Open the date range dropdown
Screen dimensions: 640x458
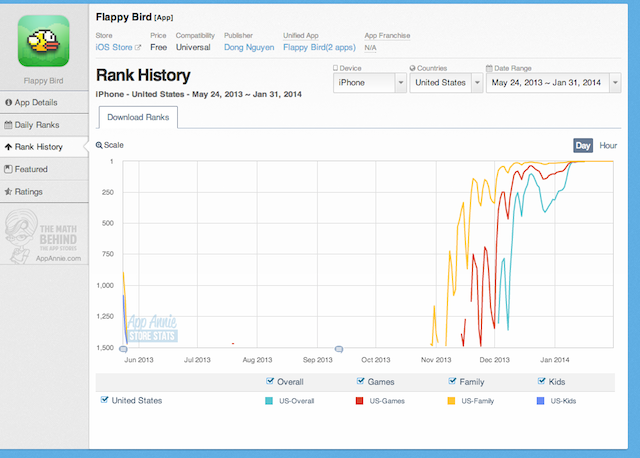555,83
